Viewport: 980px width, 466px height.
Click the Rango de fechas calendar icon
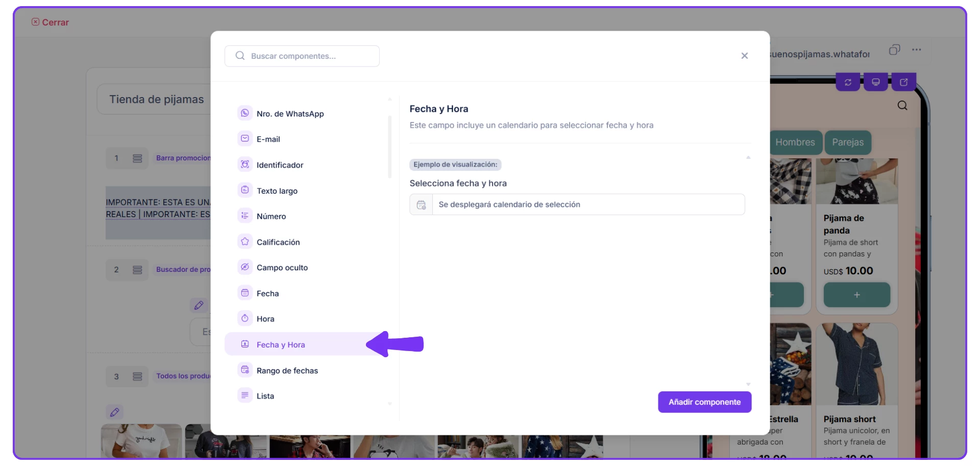pos(245,370)
